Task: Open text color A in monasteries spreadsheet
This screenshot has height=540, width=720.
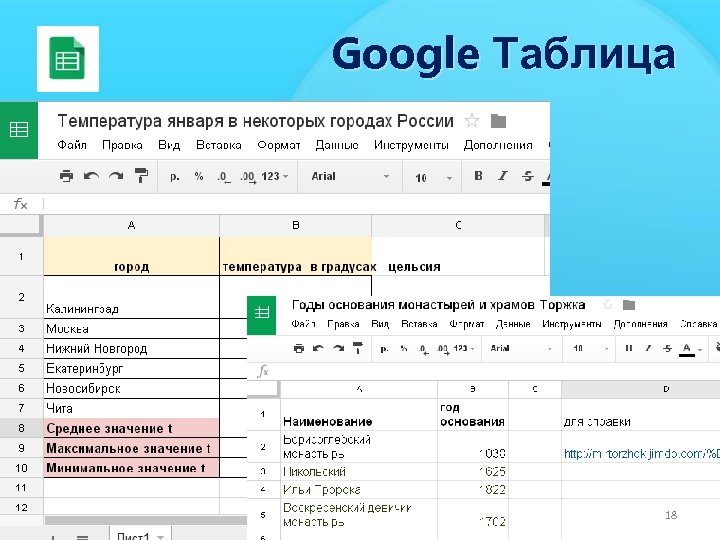Action: 687,349
